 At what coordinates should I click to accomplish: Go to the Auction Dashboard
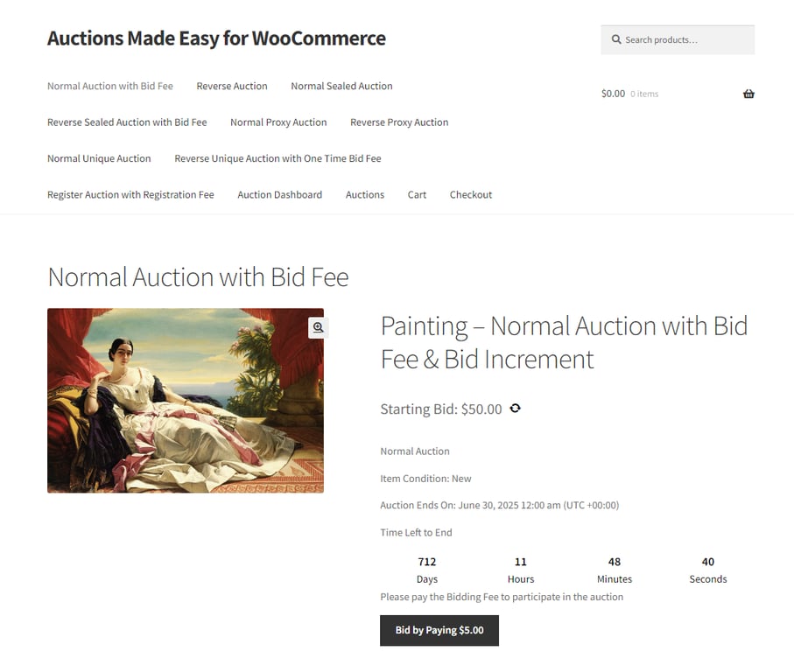pyautogui.click(x=279, y=194)
